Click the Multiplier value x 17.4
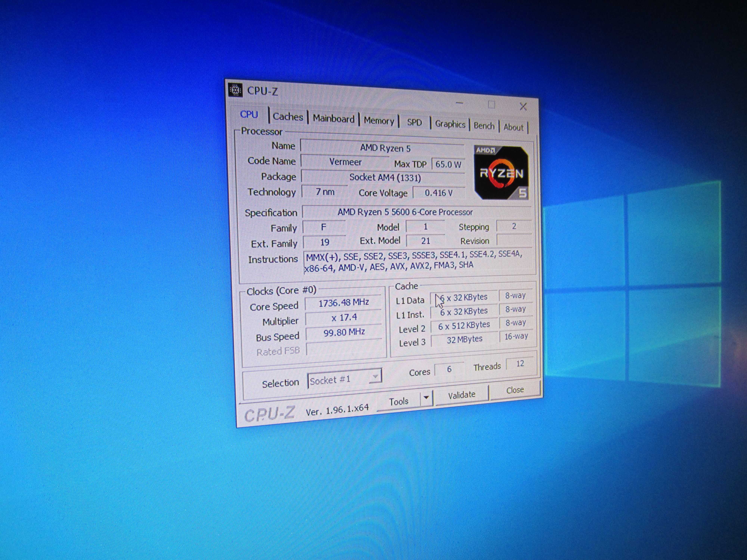The width and height of the screenshot is (747, 560). [344, 318]
